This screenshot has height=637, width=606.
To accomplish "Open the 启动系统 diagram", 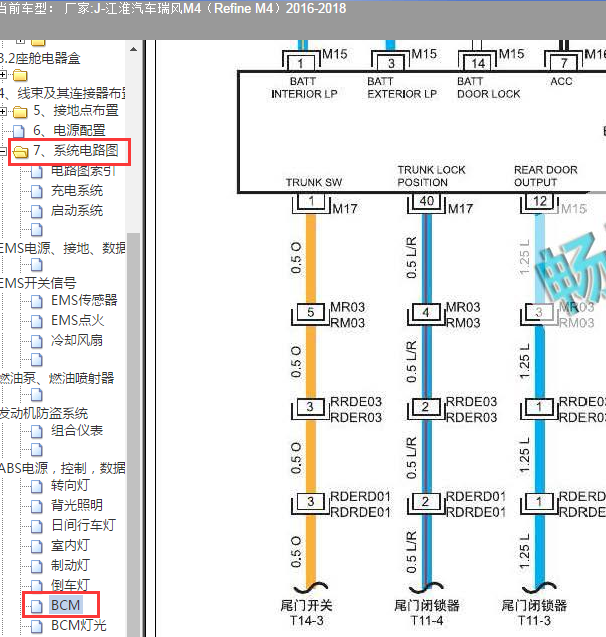I will (x=77, y=210).
